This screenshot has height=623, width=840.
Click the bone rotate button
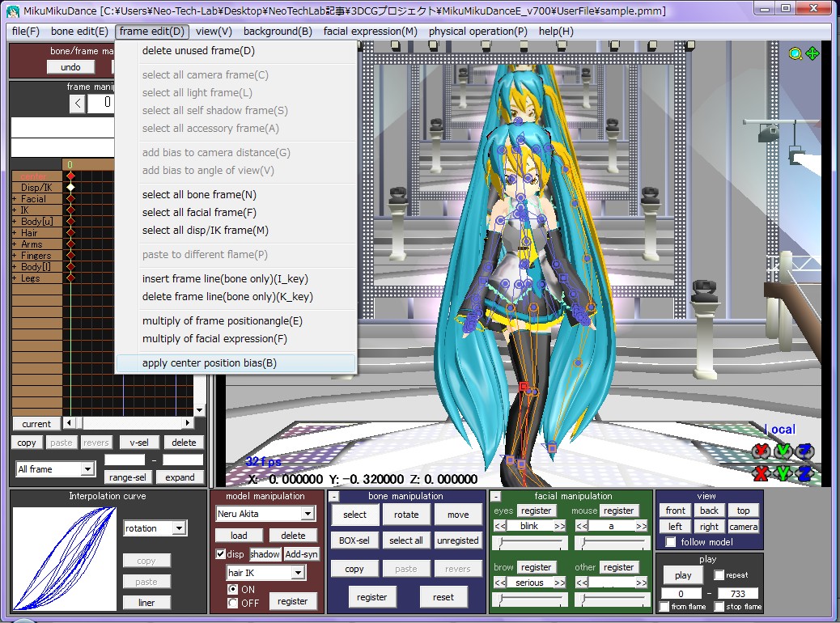pyautogui.click(x=406, y=515)
